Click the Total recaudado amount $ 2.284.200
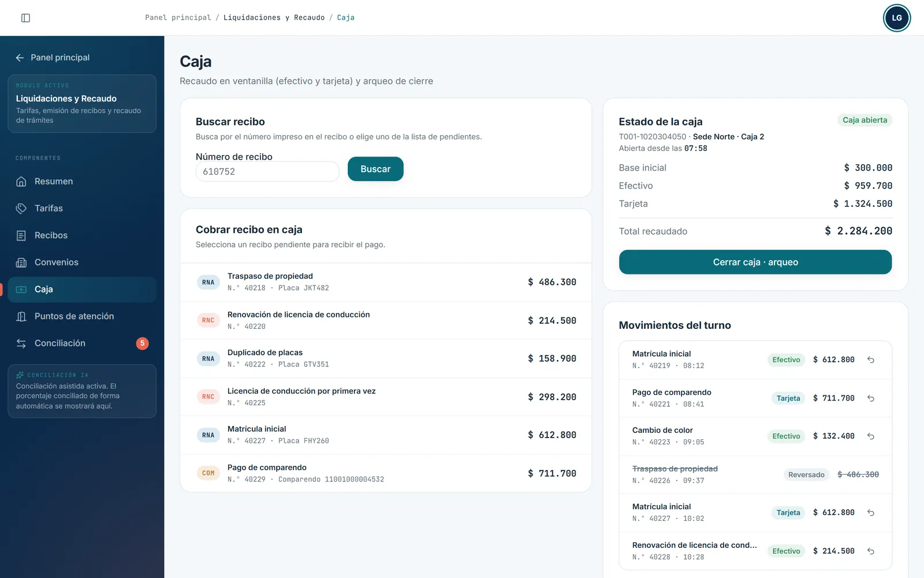 pos(858,231)
